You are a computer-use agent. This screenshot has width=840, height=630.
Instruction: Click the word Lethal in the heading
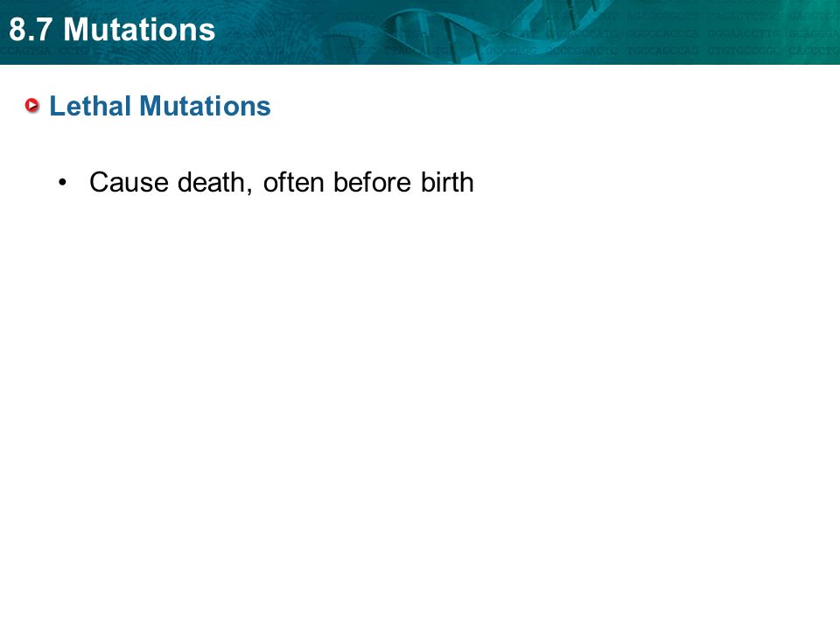pos(90,106)
